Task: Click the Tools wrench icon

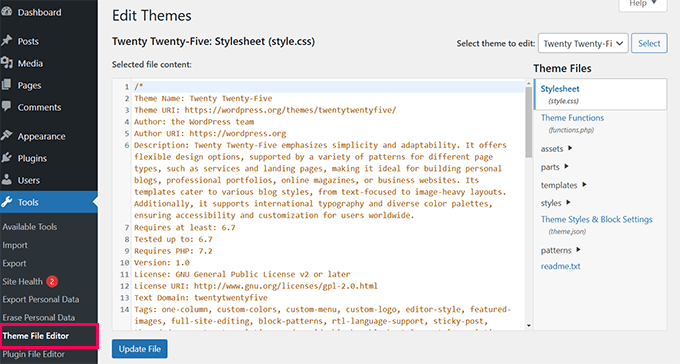Action: coord(7,202)
